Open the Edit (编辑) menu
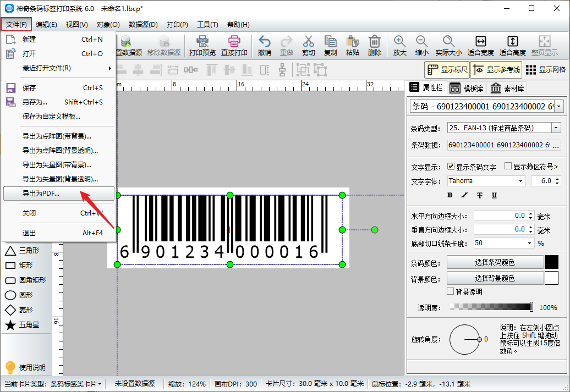The width and height of the screenshot is (570, 392). click(46, 24)
